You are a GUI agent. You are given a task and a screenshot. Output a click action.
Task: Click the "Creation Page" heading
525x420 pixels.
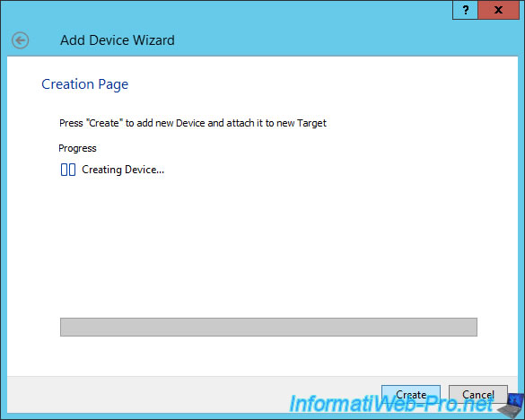(x=84, y=84)
